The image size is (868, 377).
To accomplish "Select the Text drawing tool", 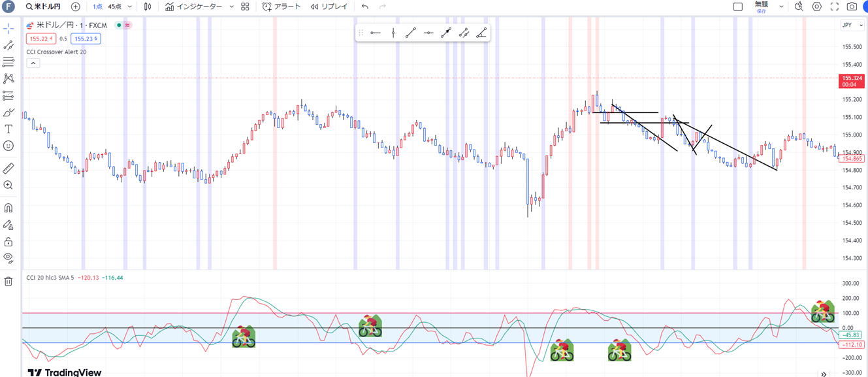I will pos(8,129).
